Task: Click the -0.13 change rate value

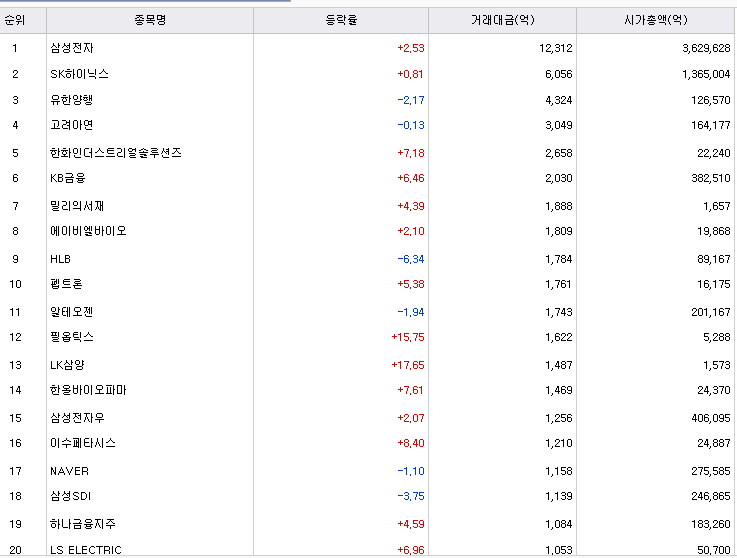Action: pyautogui.click(x=411, y=125)
